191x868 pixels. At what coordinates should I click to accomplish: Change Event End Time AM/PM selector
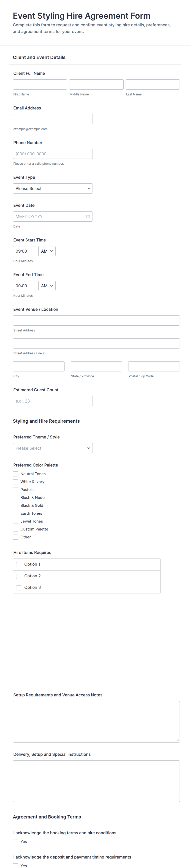pos(47,286)
